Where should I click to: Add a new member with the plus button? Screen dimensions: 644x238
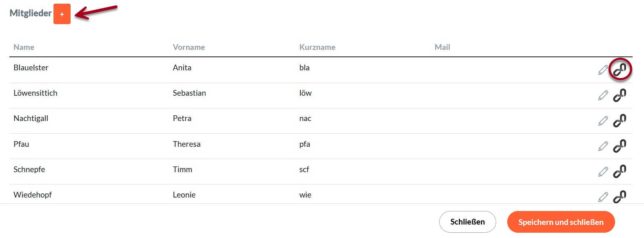(x=62, y=13)
